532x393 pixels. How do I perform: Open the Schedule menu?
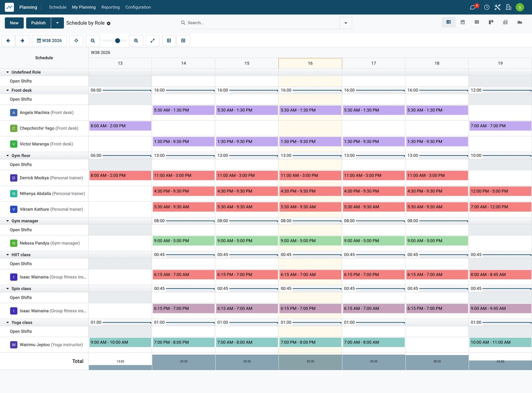point(58,7)
